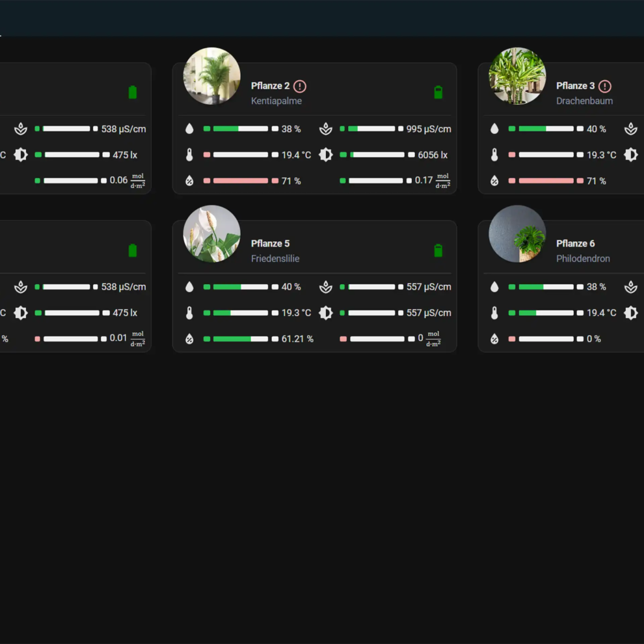
Task: Click Pflanze 3 humidity value 71 %
Action: 597,181
